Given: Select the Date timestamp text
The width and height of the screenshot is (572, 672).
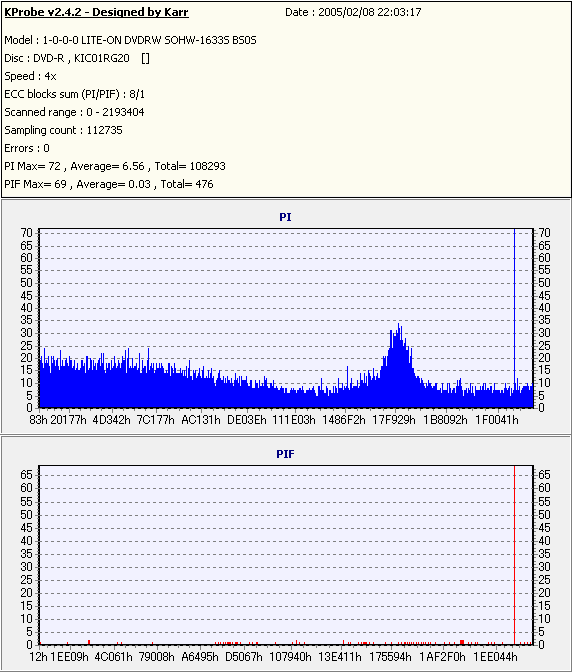Looking at the screenshot, I should coord(353,12).
